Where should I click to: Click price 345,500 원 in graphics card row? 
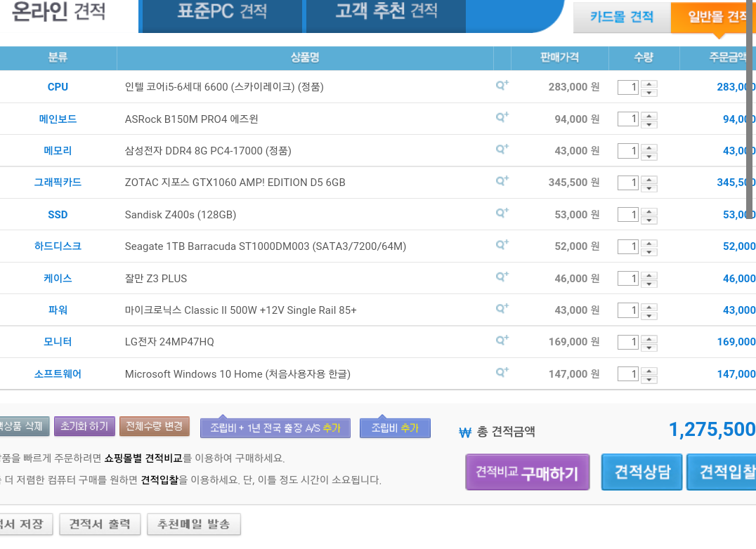point(574,183)
